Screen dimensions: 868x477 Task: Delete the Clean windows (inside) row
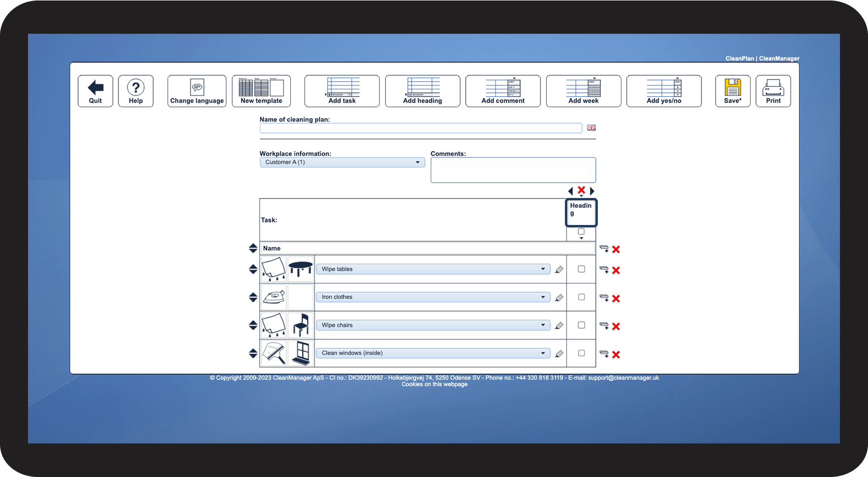tap(616, 354)
